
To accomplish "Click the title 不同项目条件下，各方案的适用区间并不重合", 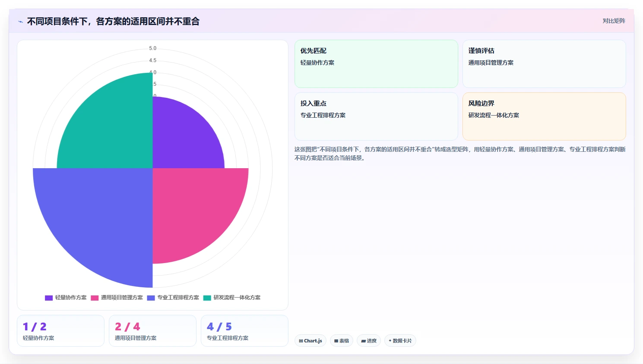I will (x=113, y=22).
